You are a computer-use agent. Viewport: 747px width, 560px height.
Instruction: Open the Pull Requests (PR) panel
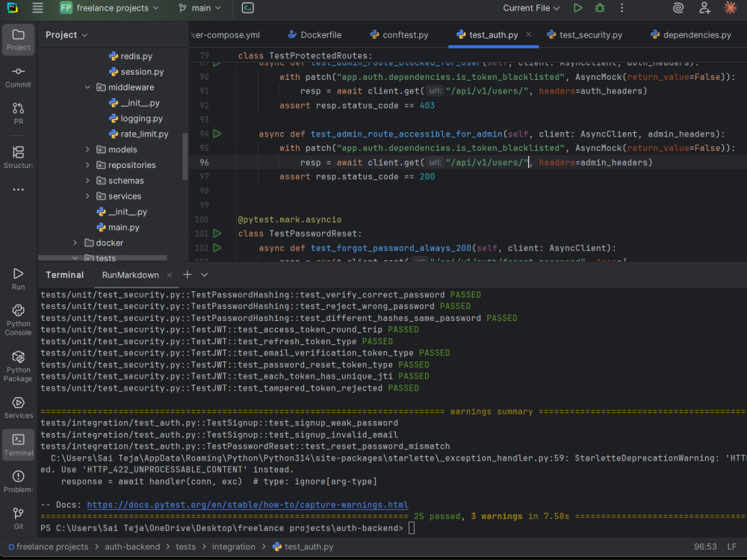pyautogui.click(x=18, y=113)
